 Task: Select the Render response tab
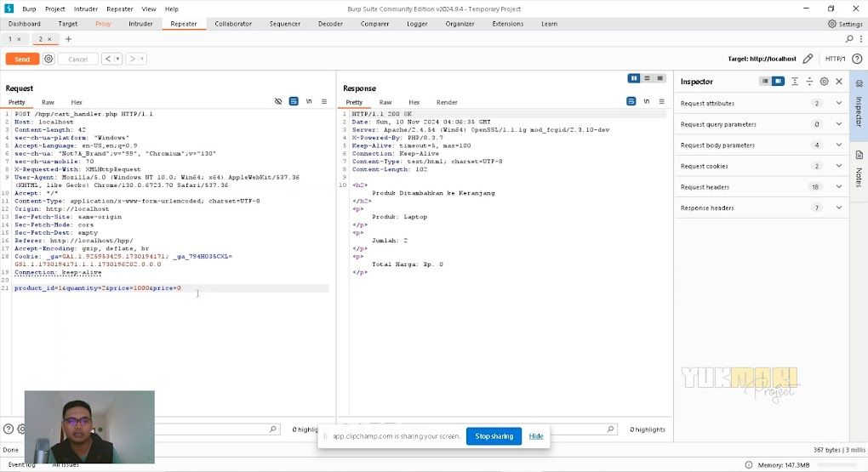pos(447,102)
